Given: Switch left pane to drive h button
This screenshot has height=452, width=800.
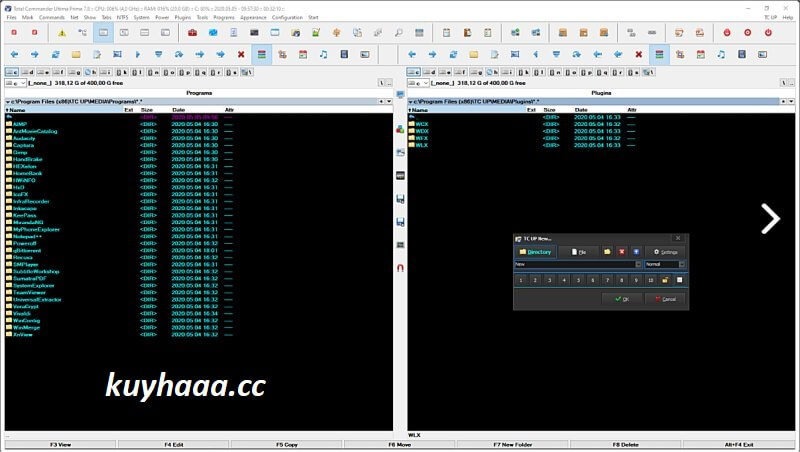Looking at the screenshot, I should [x=90, y=72].
